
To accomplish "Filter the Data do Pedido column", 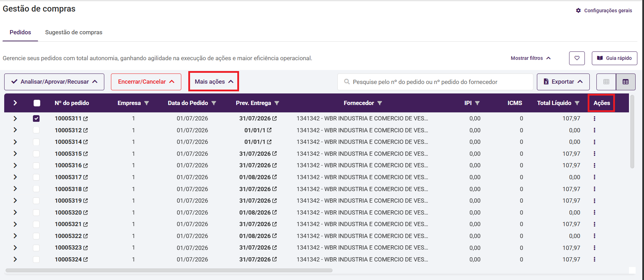I will point(214,103).
